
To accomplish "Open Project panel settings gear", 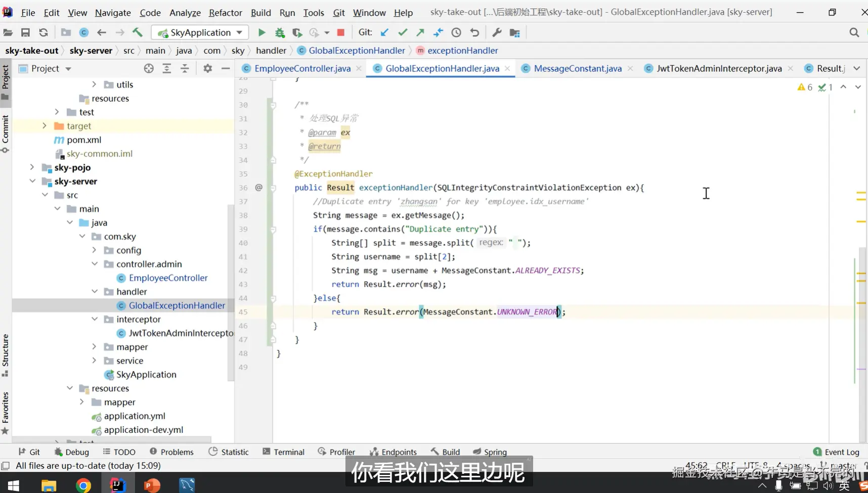I will (x=207, y=69).
